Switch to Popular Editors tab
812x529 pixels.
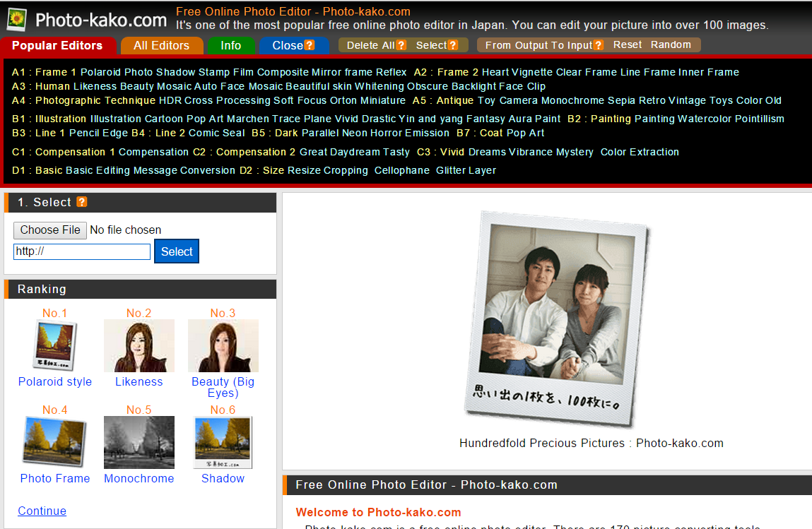pos(57,45)
